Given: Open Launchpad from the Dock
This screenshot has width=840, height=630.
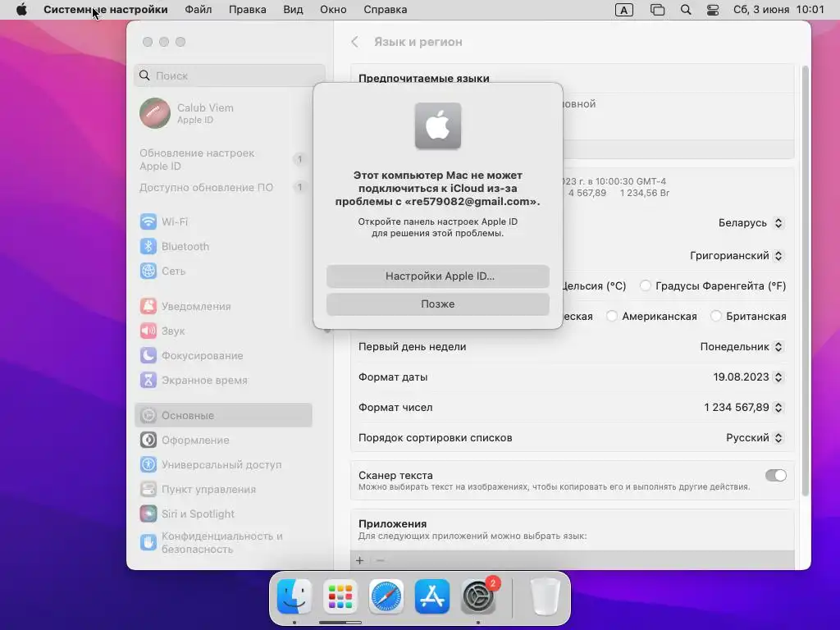Looking at the screenshot, I should pos(340,596).
